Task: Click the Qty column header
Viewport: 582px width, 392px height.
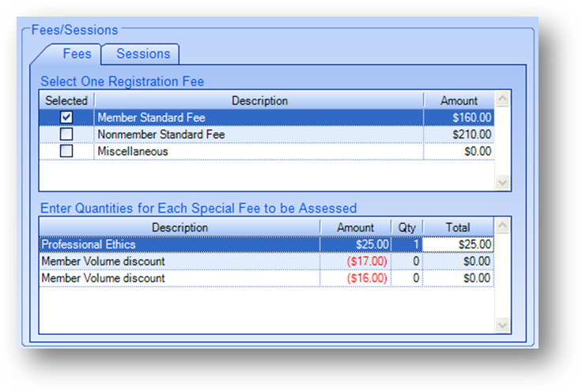Action: point(406,228)
